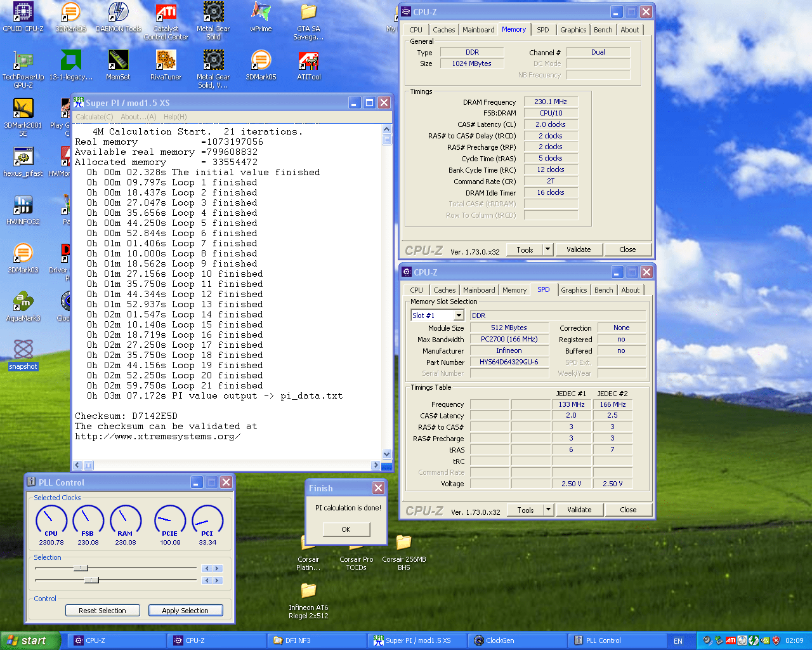Viewport: 812px width, 650px height.
Task: Click Validate in the Memory CPU-Z window
Action: [579, 249]
